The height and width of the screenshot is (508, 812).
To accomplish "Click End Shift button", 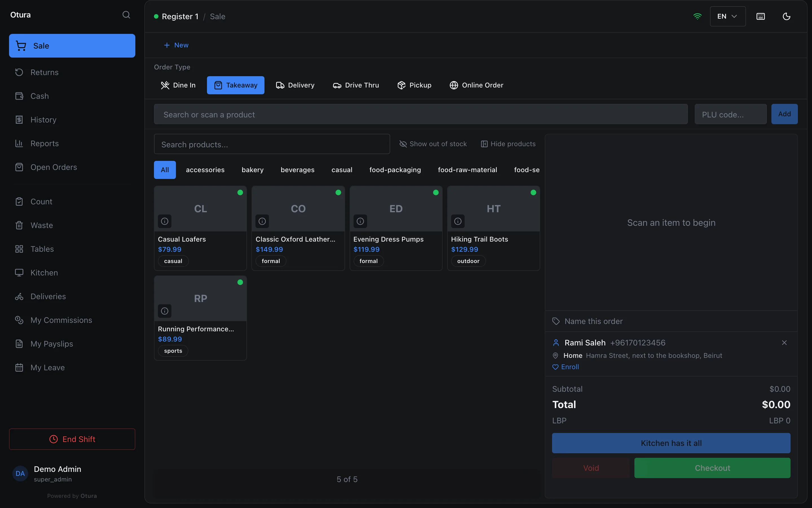I will tap(72, 439).
